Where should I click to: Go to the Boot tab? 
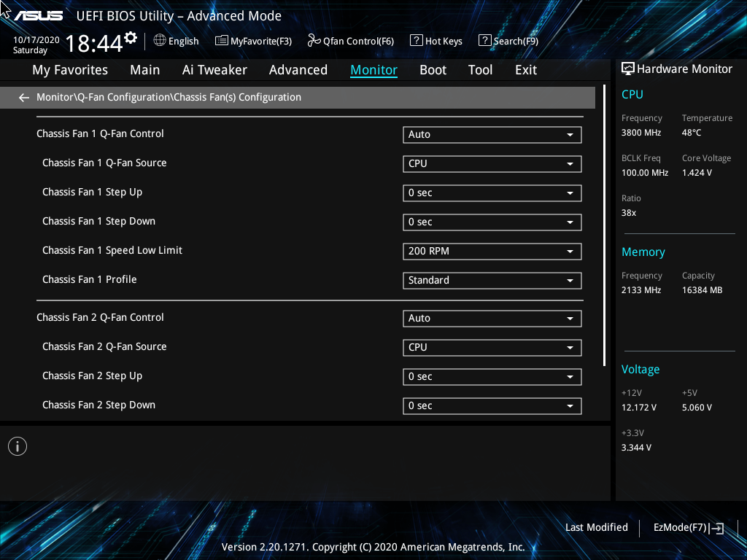[433, 70]
